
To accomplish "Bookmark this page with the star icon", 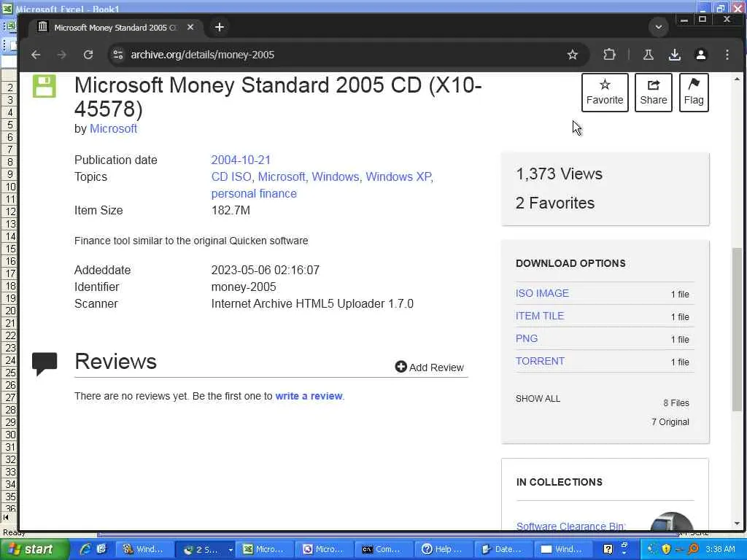I will [573, 55].
